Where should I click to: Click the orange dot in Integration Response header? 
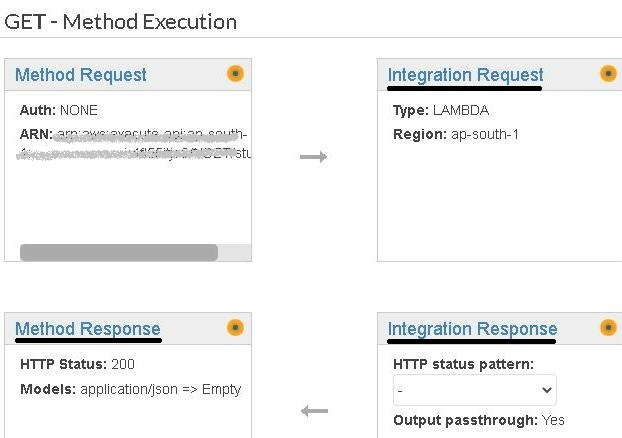click(608, 327)
